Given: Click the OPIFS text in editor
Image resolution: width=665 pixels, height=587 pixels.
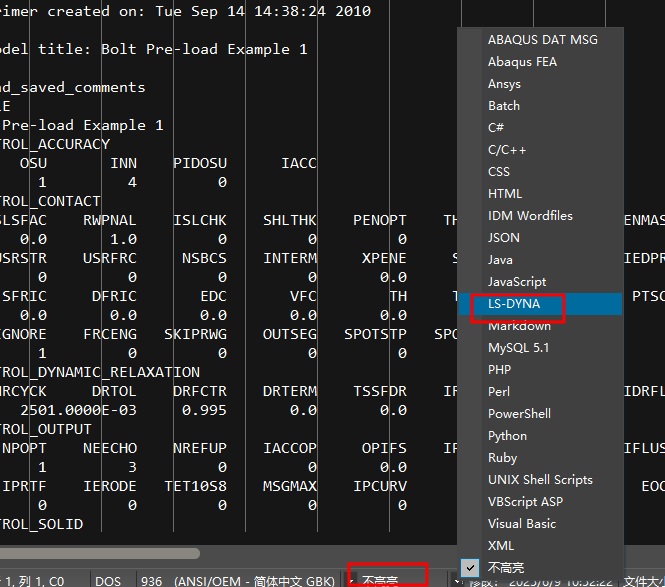Looking at the screenshot, I should tap(384, 448).
